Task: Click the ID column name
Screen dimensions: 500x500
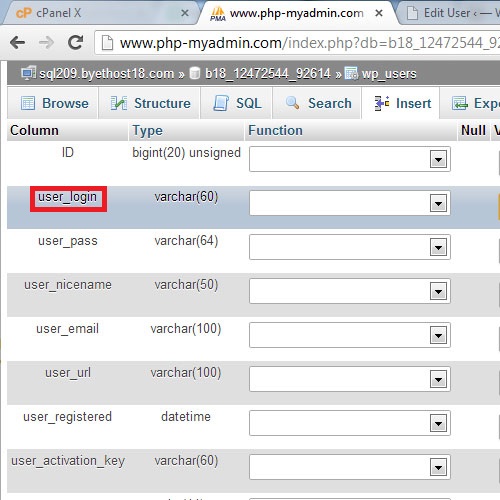Action: pyautogui.click(x=68, y=152)
